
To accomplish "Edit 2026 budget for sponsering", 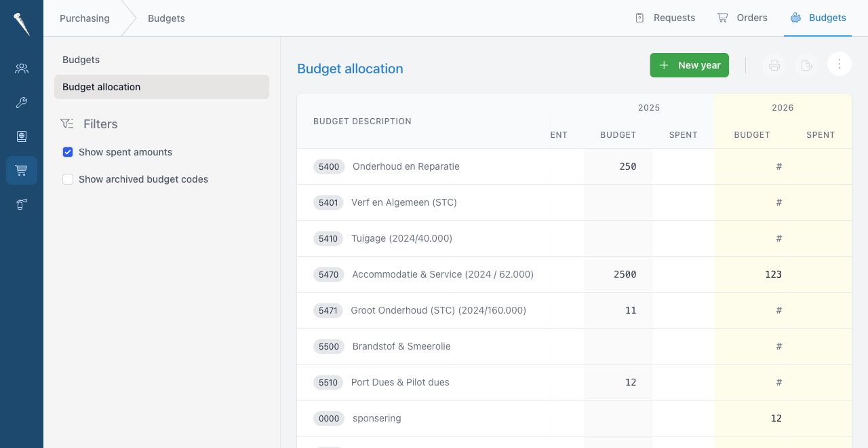I will tap(752, 418).
